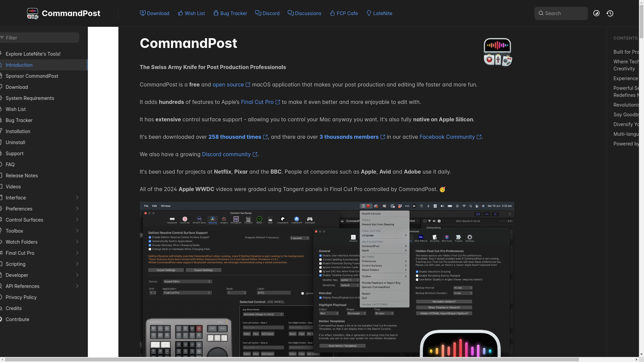644x362 pixels.
Task: Open the CommandPost interface screenshot image
Action: (x=327, y=279)
